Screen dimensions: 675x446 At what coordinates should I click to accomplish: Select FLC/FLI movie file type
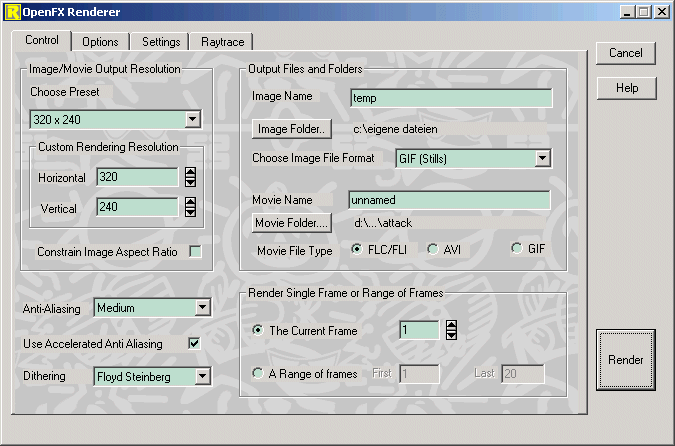[356, 249]
